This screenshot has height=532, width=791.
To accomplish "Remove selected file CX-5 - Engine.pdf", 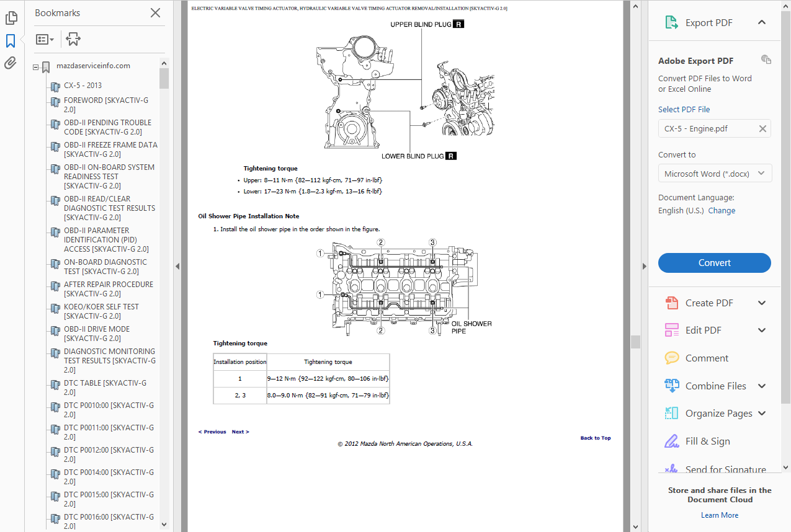I will (762, 129).
